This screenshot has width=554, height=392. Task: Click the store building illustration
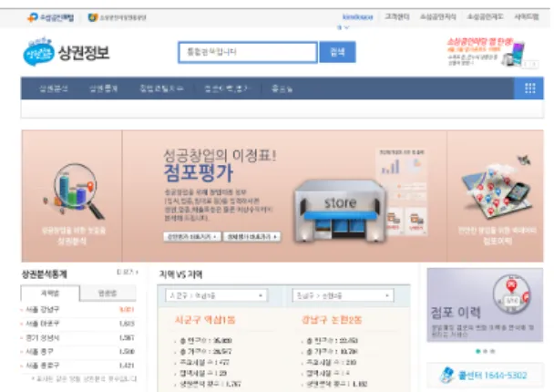(340, 211)
